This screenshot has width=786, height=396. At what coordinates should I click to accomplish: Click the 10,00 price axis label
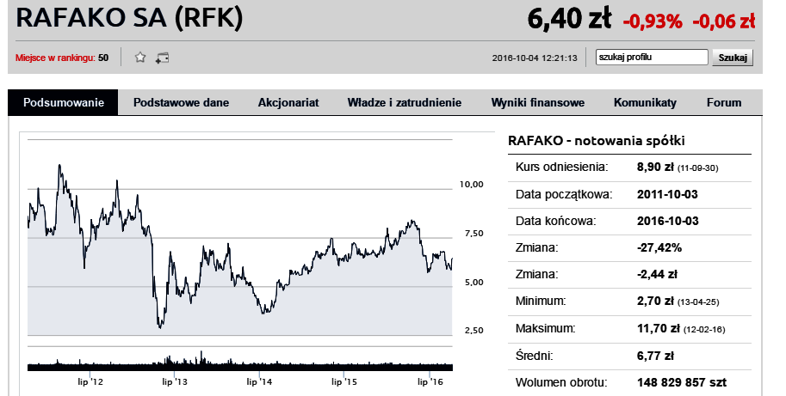[x=471, y=184]
